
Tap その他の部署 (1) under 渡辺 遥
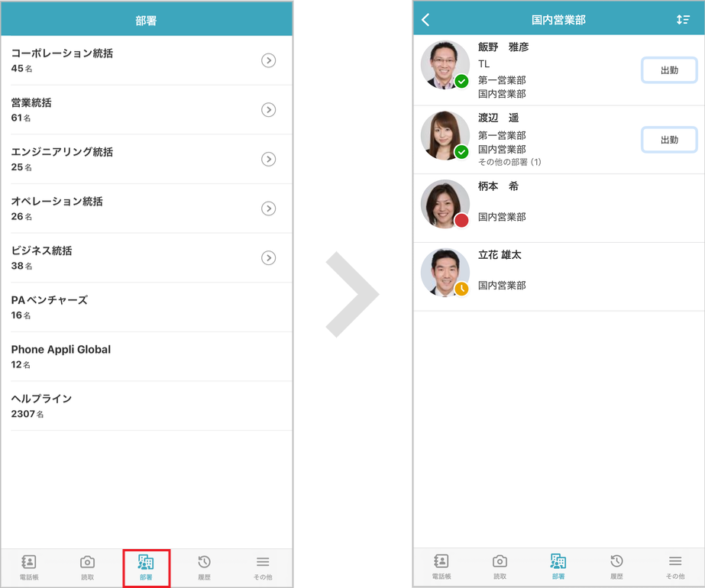click(x=509, y=162)
